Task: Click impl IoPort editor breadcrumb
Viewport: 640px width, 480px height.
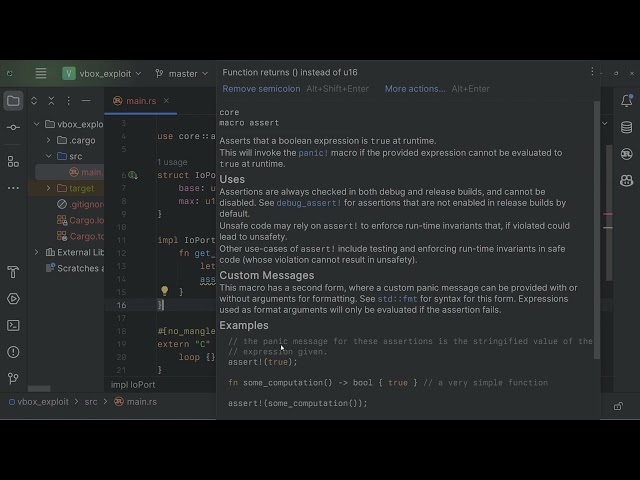Action: point(133,384)
